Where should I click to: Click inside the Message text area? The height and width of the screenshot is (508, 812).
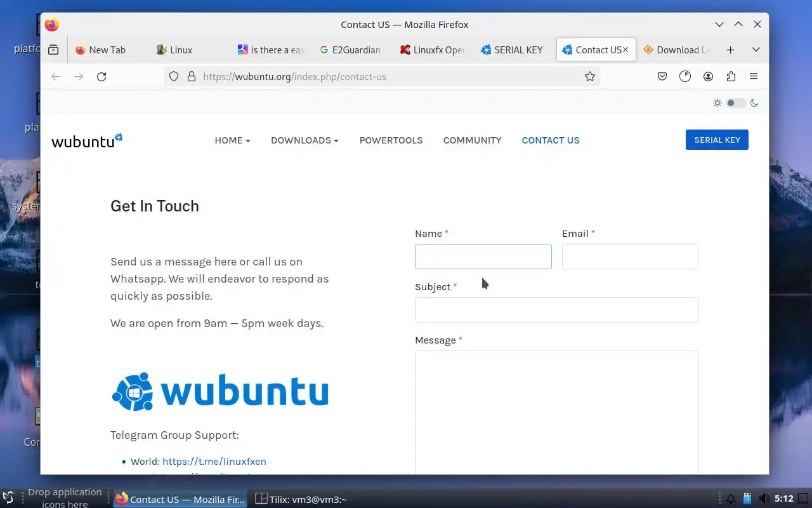click(557, 413)
